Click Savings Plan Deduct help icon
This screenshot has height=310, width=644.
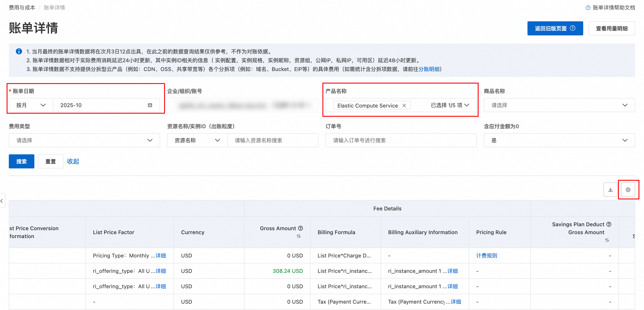point(609,224)
